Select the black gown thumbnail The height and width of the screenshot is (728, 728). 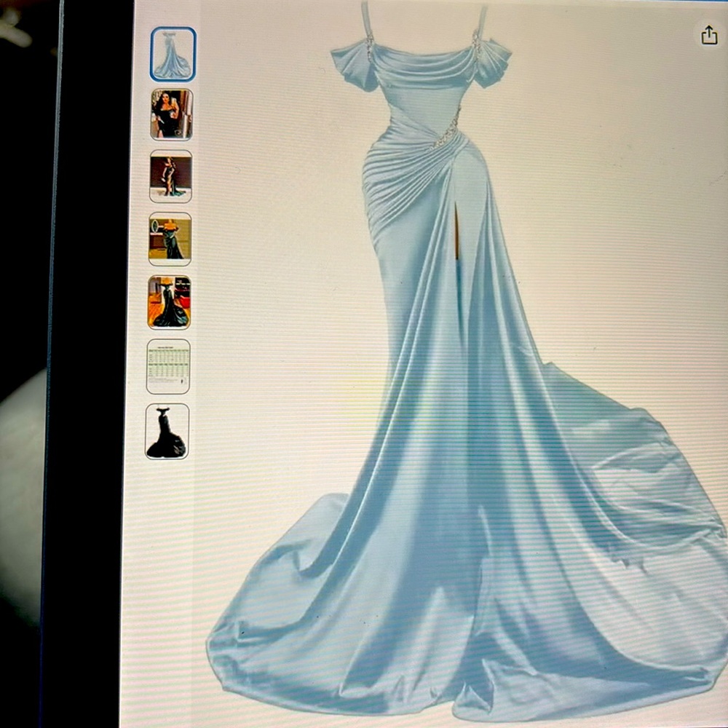pyautogui.click(x=167, y=431)
